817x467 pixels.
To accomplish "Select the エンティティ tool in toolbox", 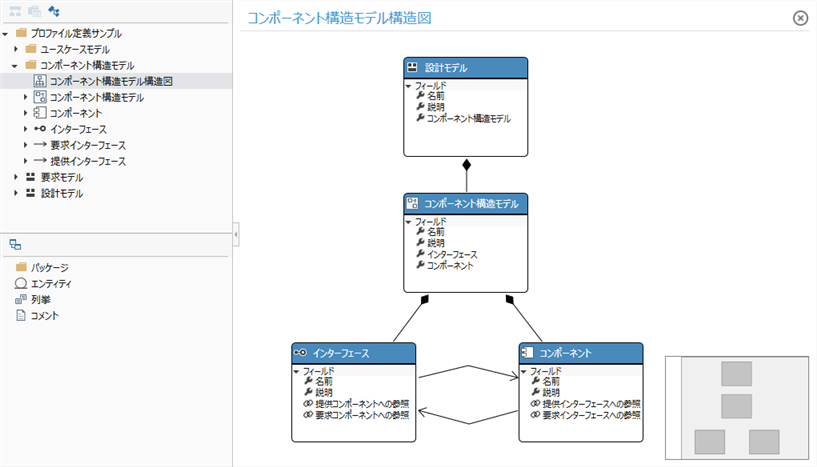I will pyautogui.click(x=51, y=283).
